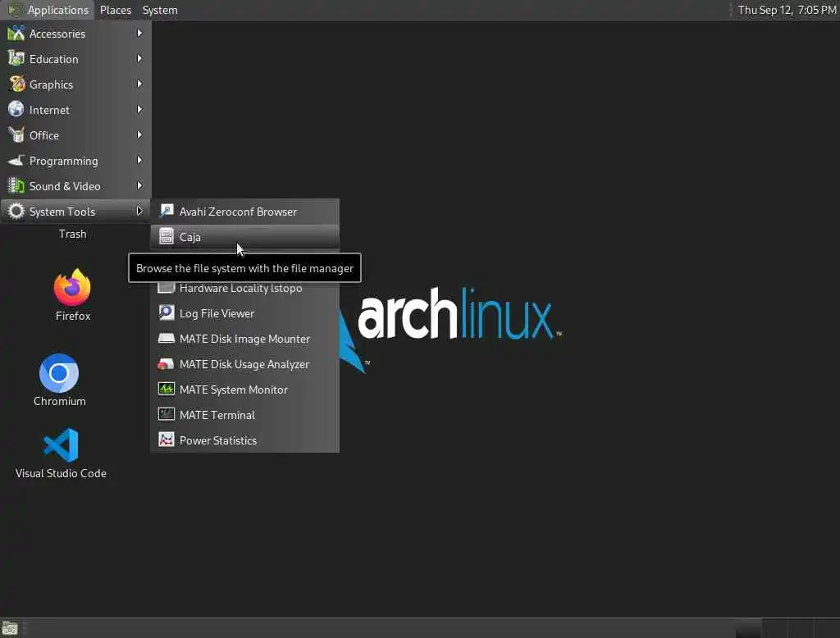The height and width of the screenshot is (638, 840).
Task: Expand the Internet submenu arrow
Action: tap(139, 109)
